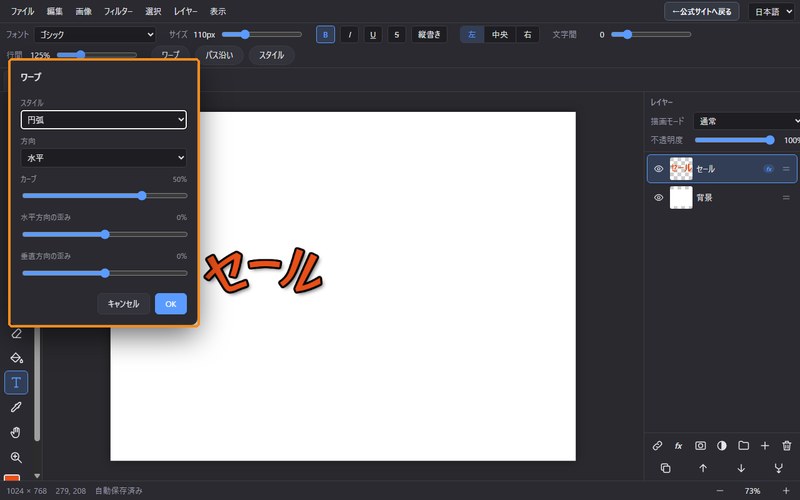
Task: Click the orange foreground color swatch
Action: click(x=12, y=478)
